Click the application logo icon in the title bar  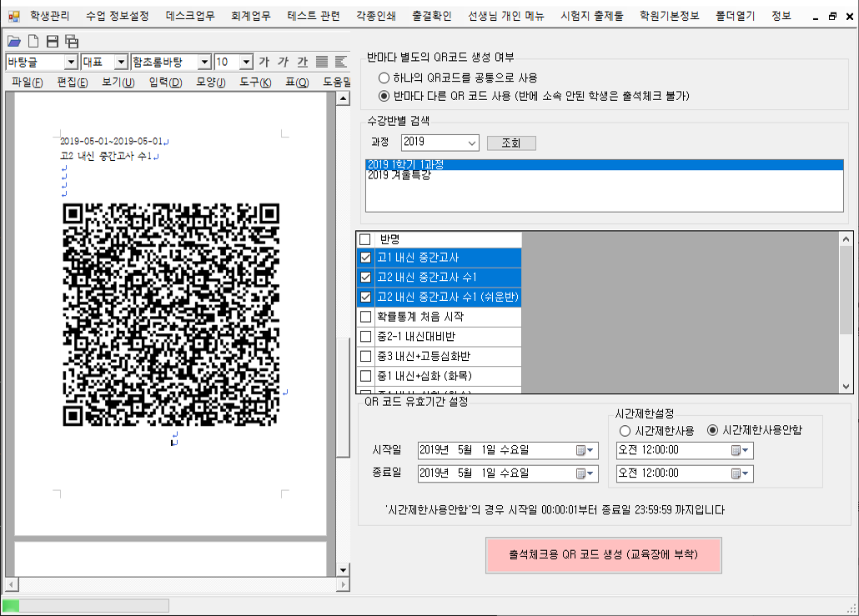[13, 17]
